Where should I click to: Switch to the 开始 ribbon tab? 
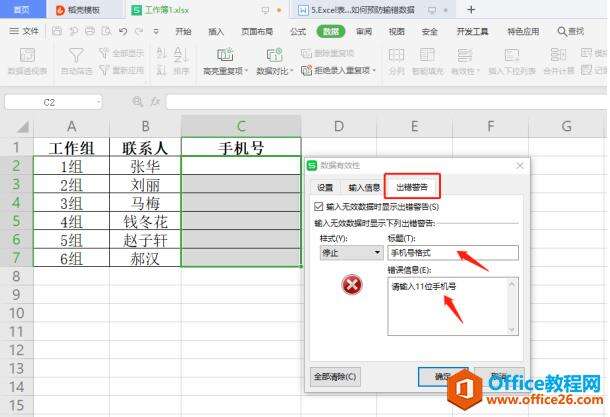coord(183,32)
